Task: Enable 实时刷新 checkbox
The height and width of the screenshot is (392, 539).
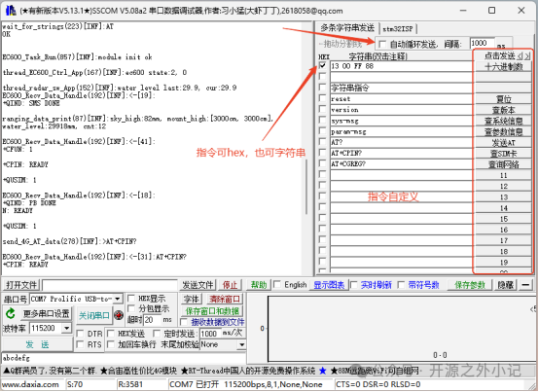Action: [353, 284]
